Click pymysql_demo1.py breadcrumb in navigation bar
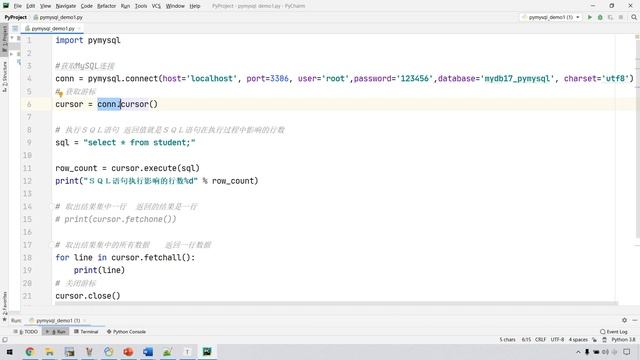640x360 pixels. pos(58,18)
